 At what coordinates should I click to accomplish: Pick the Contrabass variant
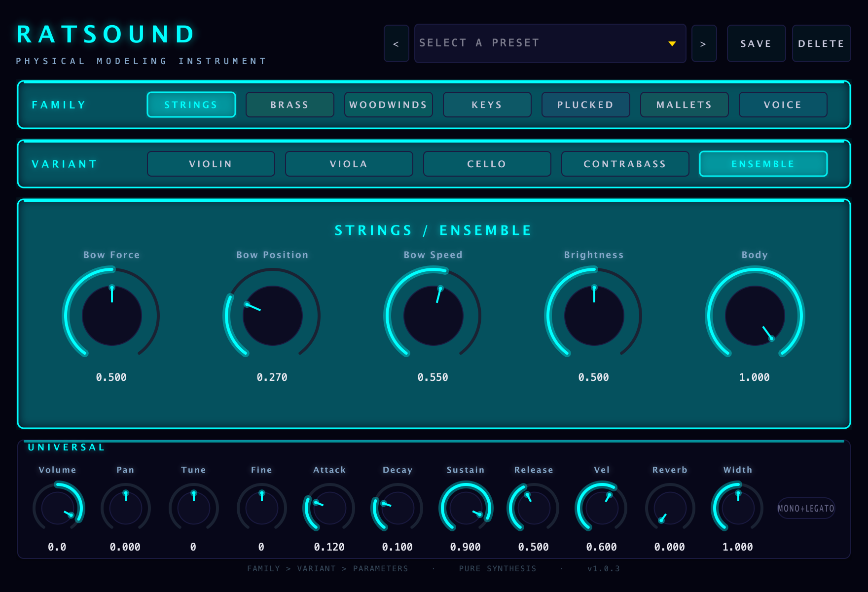625,164
